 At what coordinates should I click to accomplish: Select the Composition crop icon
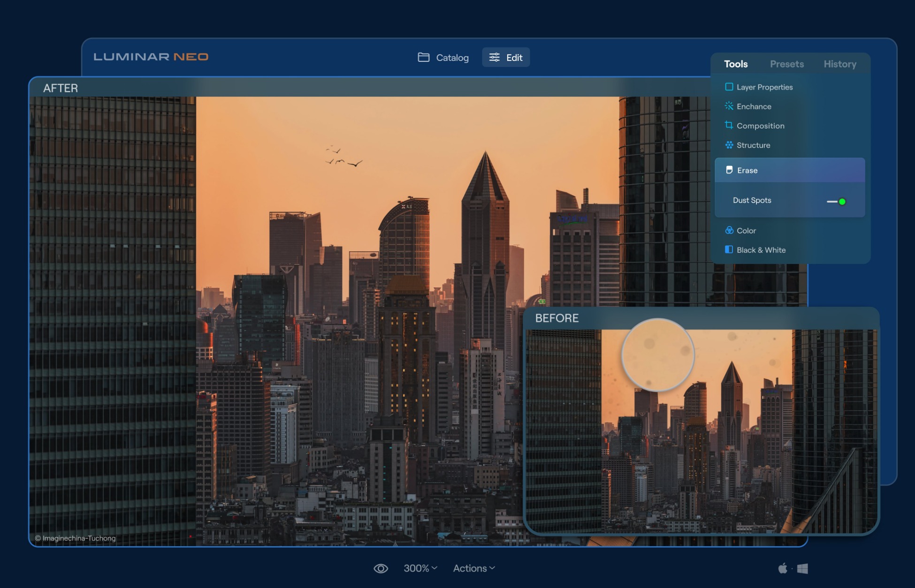729,125
